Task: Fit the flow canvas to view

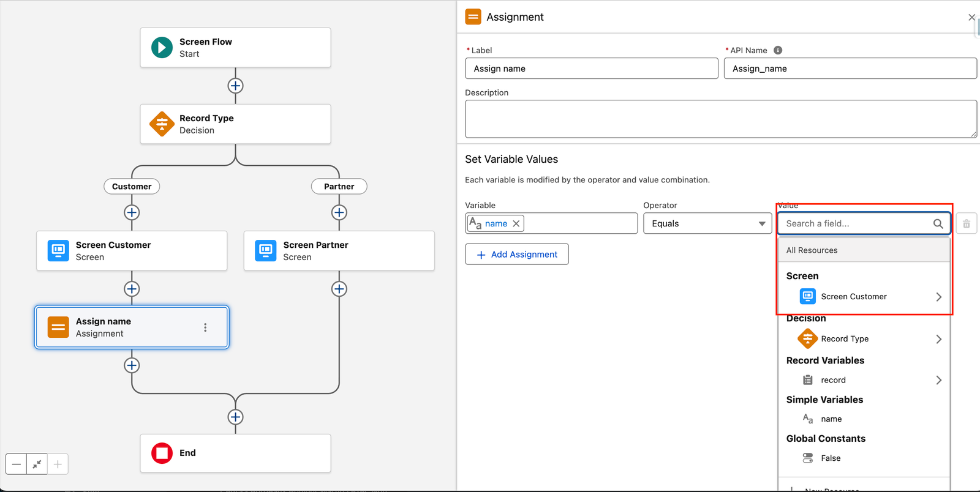Action: (x=37, y=464)
